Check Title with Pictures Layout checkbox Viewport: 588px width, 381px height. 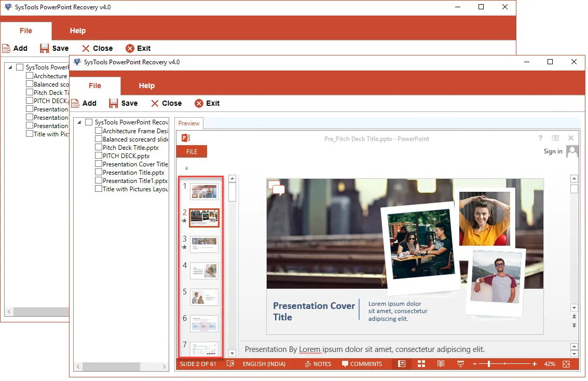99,189
